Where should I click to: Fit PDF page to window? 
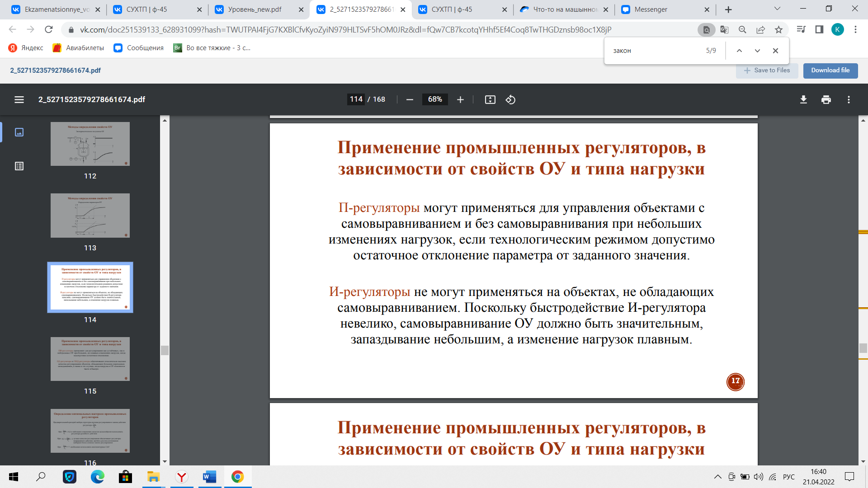tap(490, 99)
